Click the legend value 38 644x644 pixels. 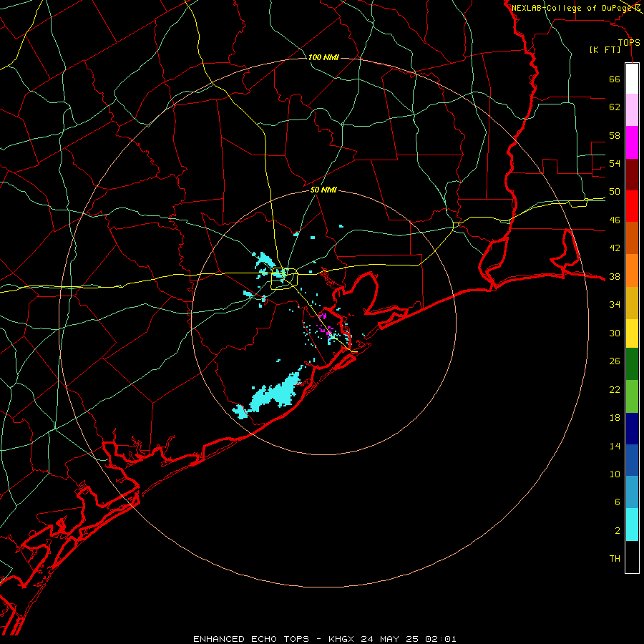click(615, 277)
